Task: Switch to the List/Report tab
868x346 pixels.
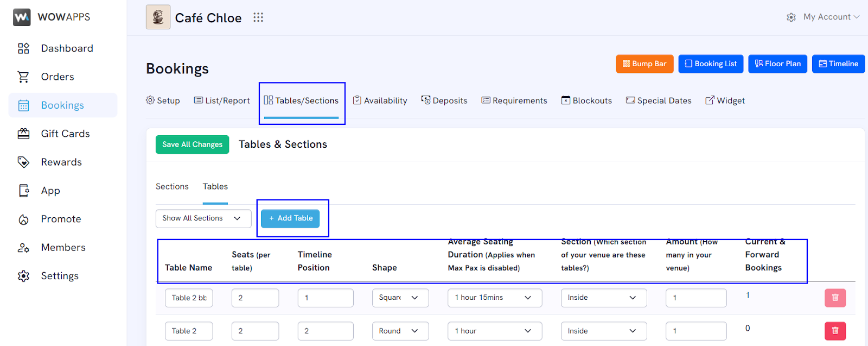Action: tap(222, 100)
